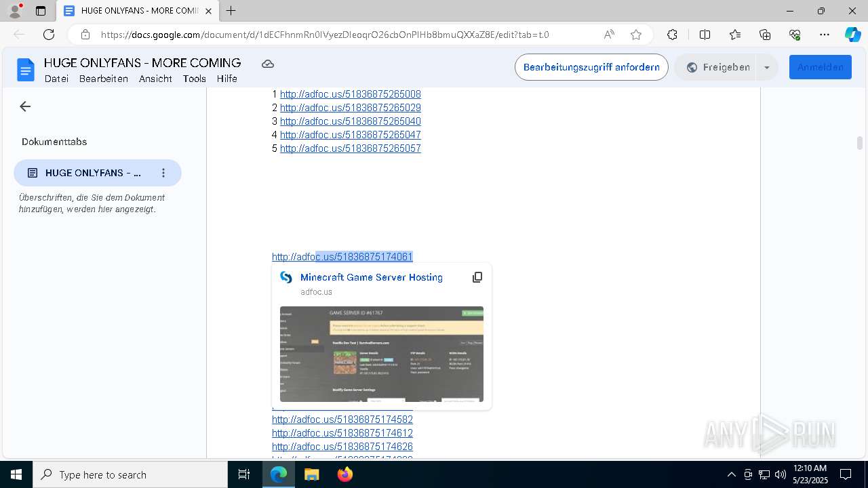This screenshot has height=488, width=868.
Task: Open the Hilfe menu
Action: click(x=227, y=79)
